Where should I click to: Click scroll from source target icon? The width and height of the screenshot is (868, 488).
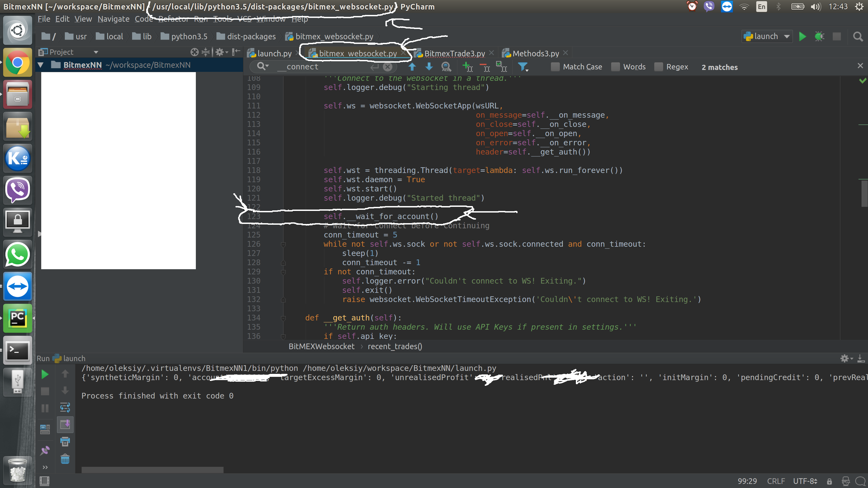194,52
